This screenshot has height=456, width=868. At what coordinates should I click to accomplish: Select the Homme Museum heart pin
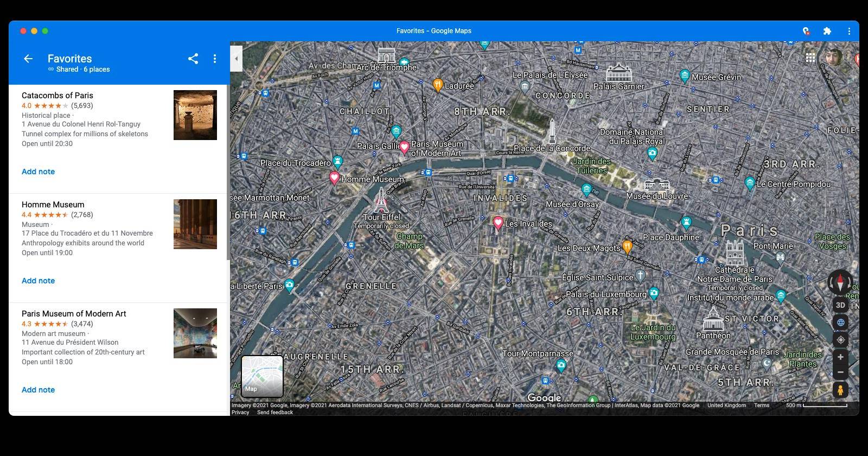[335, 178]
